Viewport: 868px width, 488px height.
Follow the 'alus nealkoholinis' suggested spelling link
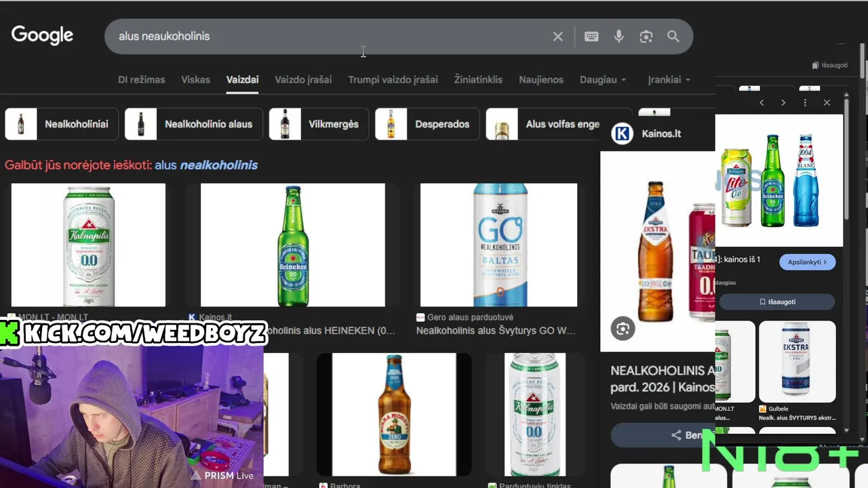206,165
